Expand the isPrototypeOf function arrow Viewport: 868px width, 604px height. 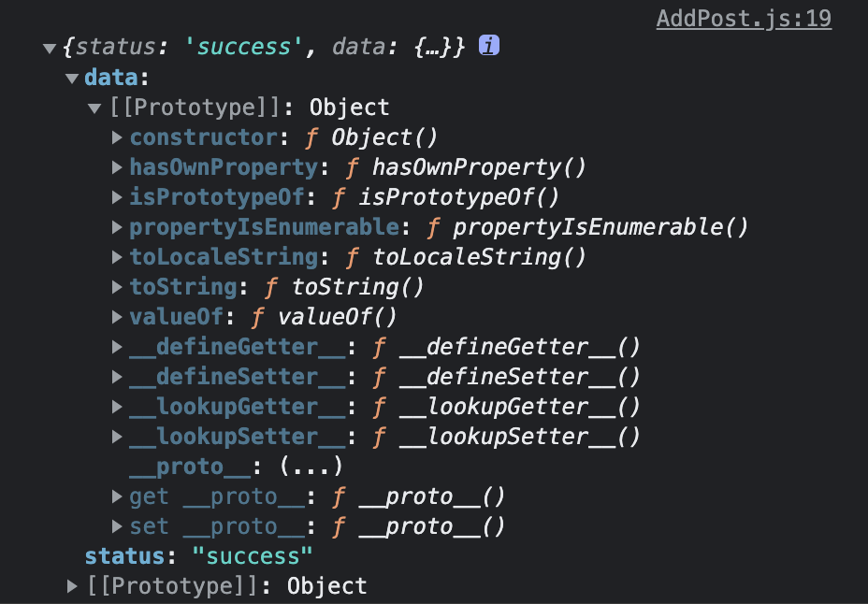point(117,197)
